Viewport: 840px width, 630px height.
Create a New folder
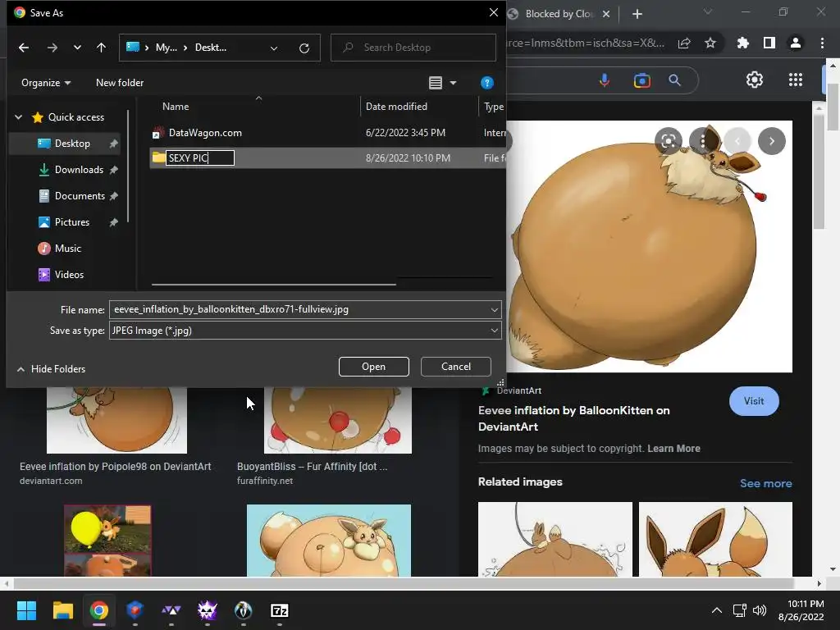[x=120, y=83]
